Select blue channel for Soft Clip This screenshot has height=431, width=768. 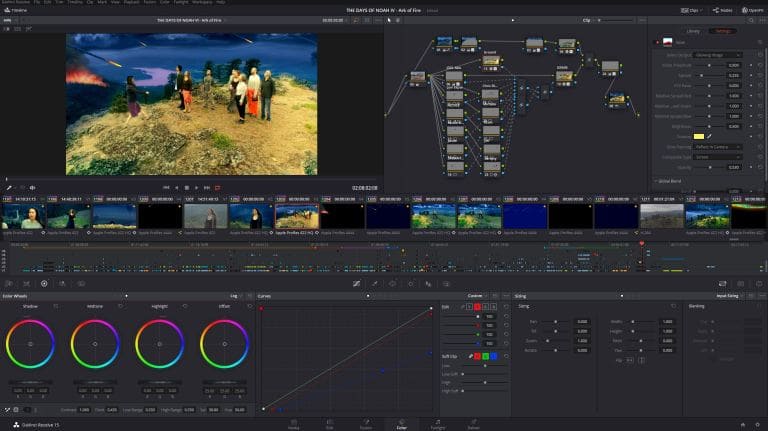coord(494,356)
